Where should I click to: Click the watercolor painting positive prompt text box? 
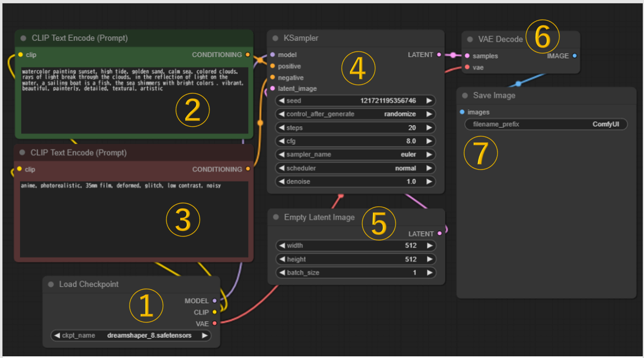click(x=134, y=100)
